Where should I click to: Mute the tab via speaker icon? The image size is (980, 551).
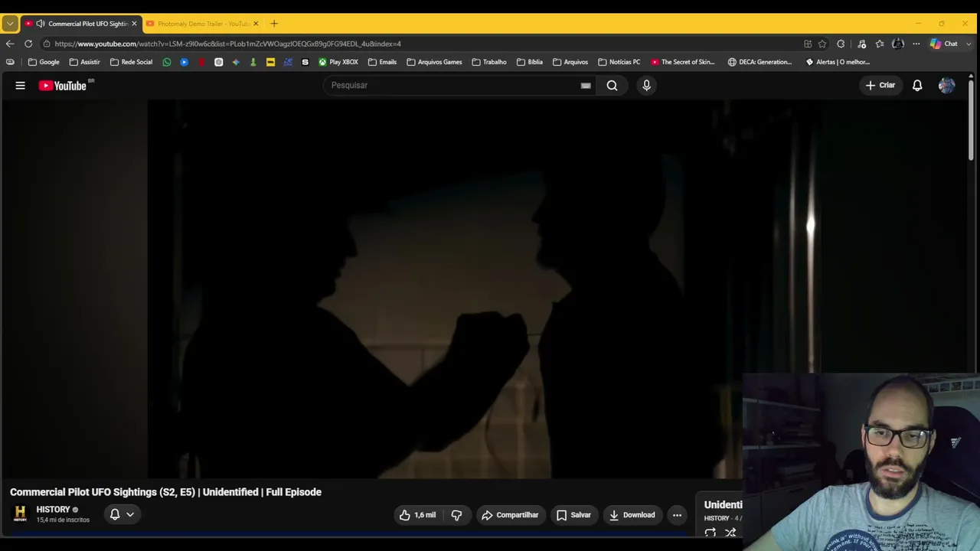point(41,24)
